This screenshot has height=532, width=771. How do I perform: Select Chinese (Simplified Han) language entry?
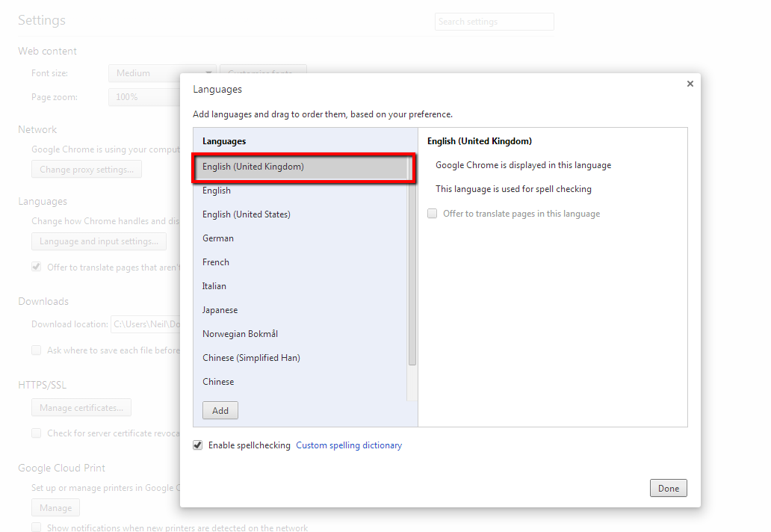300,358
